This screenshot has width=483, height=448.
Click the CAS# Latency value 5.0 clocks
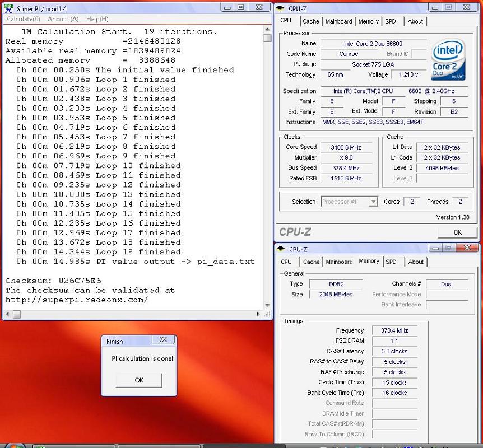pyautogui.click(x=394, y=351)
